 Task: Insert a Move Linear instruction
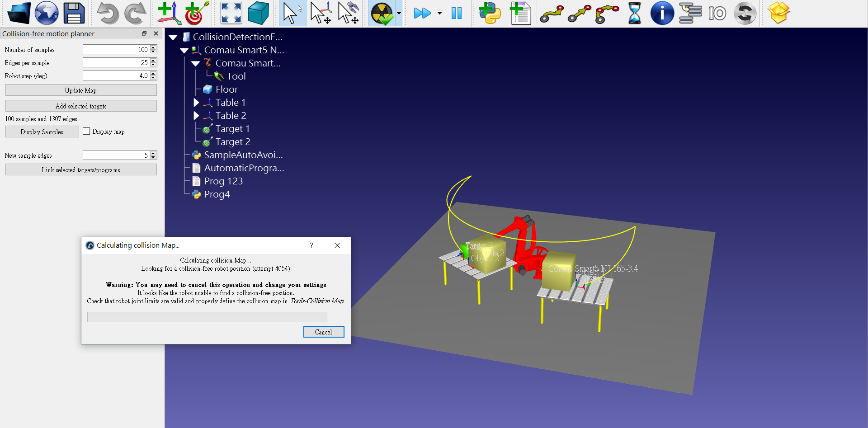coord(580,14)
